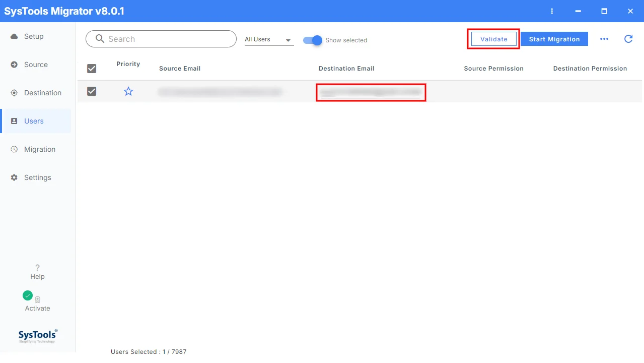Refresh the user list
Screen dimensions: 644x363
click(x=628, y=39)
